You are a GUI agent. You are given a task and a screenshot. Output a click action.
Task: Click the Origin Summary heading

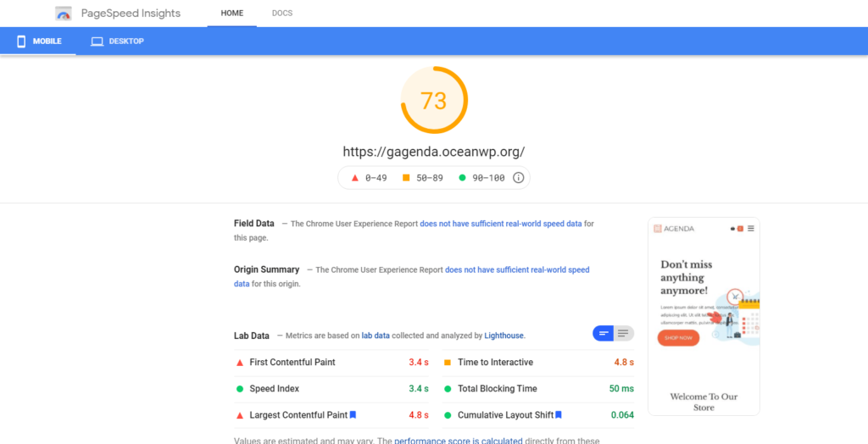point(266,269)
